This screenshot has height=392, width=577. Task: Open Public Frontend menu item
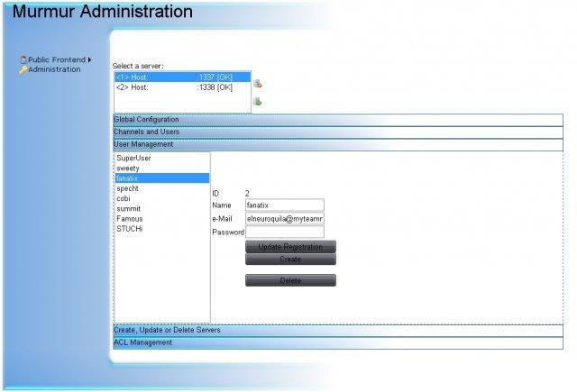point(56,59)
